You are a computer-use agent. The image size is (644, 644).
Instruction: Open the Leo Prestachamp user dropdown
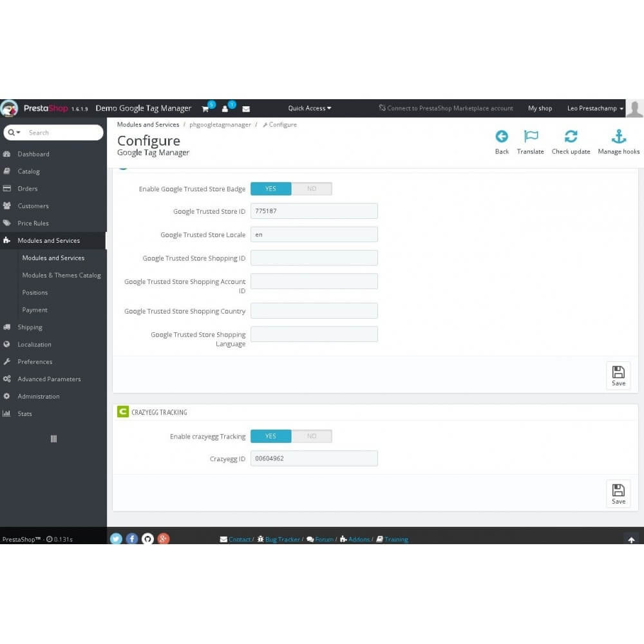[595, 108]
